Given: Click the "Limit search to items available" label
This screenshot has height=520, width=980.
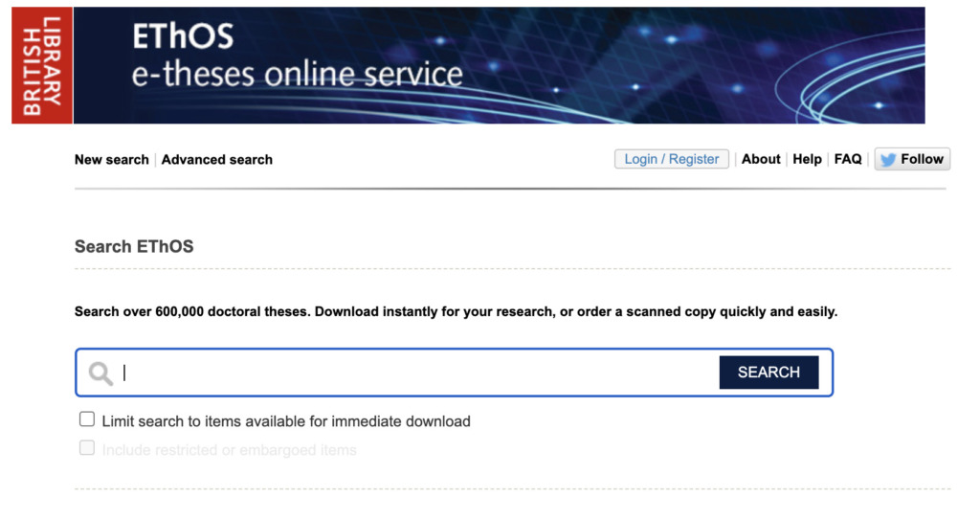Looking at the screenshot, I should (x=286, y=421).
